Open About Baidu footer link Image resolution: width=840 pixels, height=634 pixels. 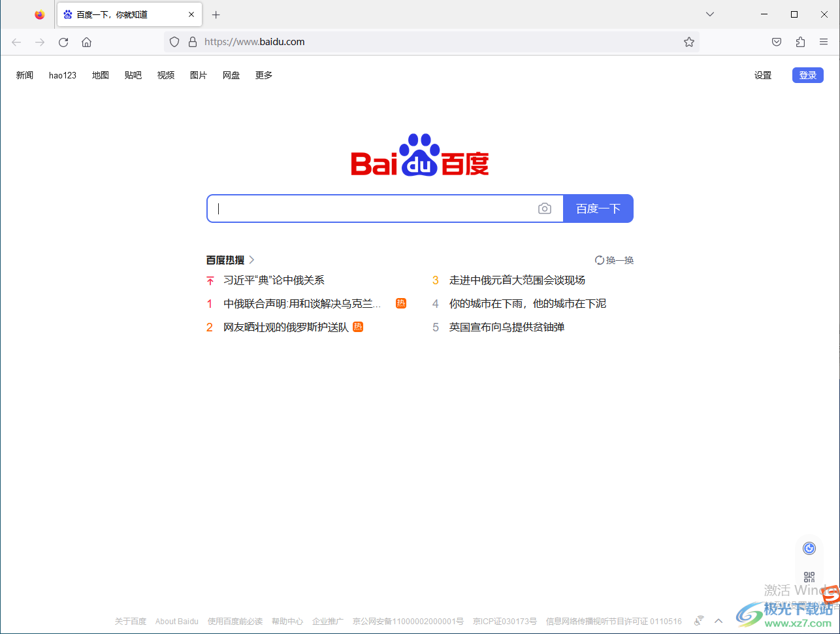click(177, 622)
